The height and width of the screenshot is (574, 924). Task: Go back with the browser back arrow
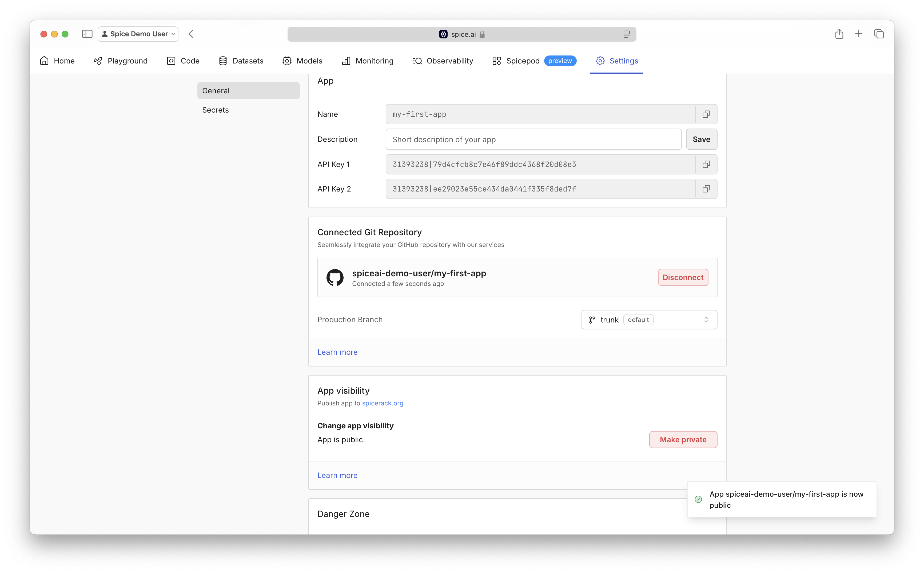click(191, 34)
